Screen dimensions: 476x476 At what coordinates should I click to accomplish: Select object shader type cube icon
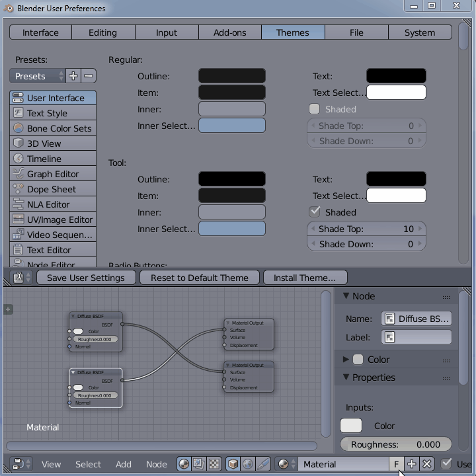(233, 464)
